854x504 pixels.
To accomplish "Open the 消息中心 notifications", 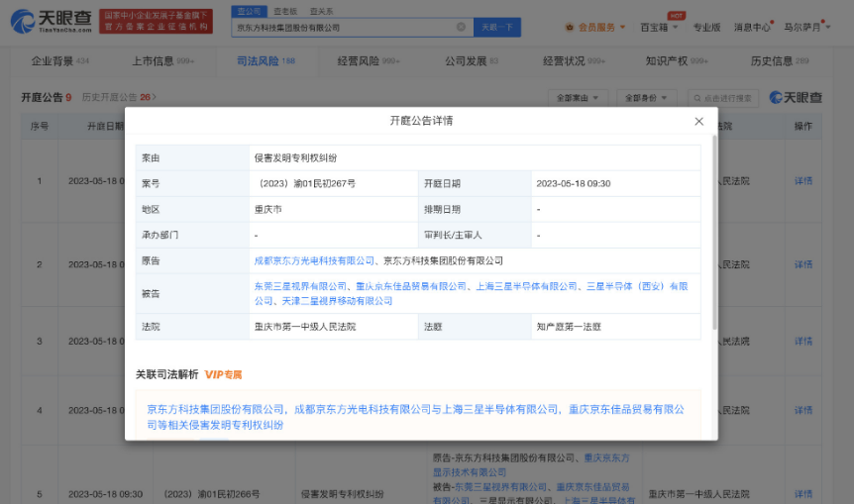I will [752, 27].
